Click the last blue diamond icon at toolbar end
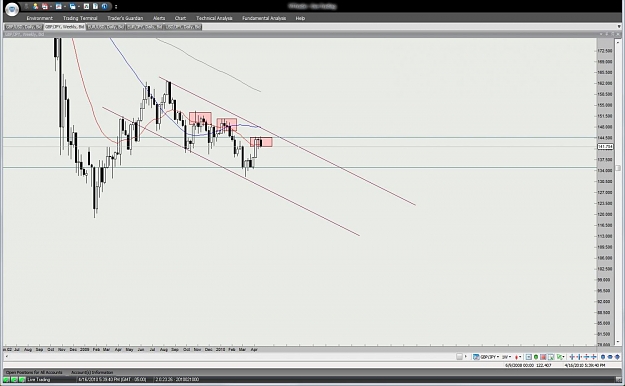625x386 pixels. pyautogui.click(x=617, y=357)
